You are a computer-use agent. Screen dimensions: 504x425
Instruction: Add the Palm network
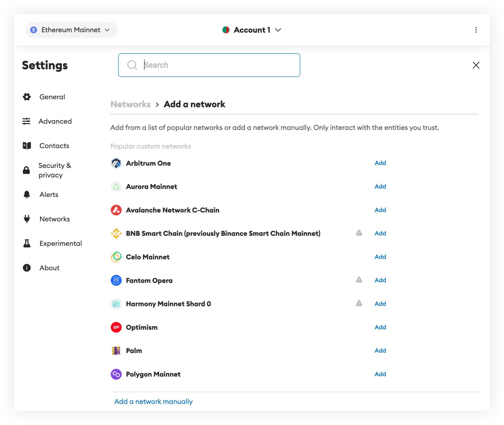(380, 350)
